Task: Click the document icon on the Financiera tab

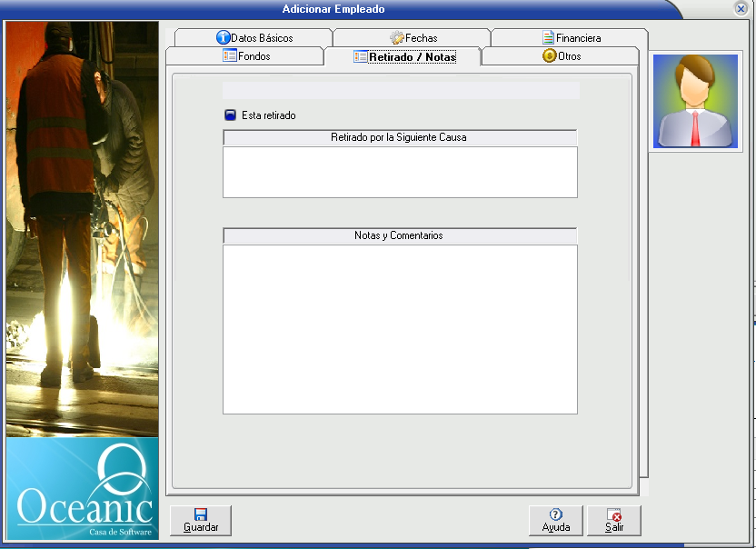Action: (x=549, y=38)
